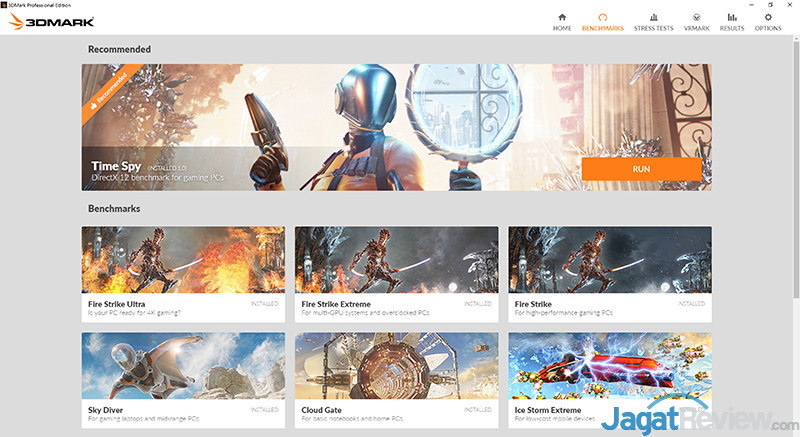The width and height of the screenshot is (800, 437).
Task: Select the Cloud Gate thumbnail
Action: pos(396,366)
